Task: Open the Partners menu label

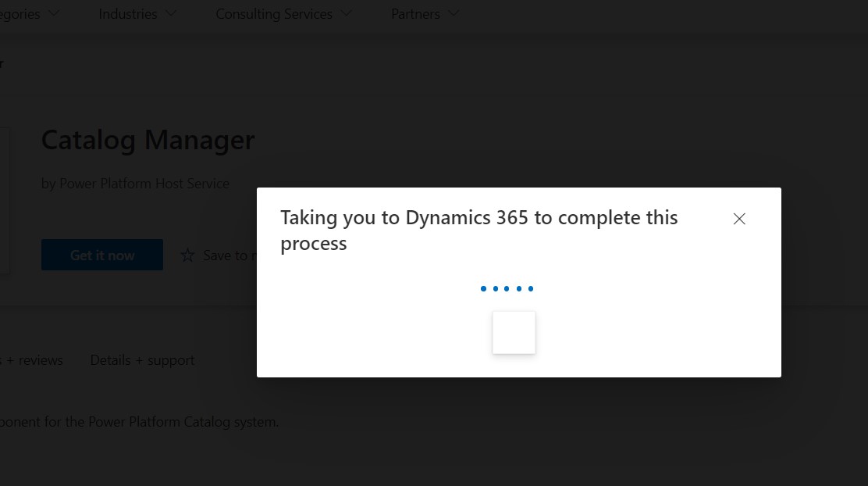Action: click(x=415, y=14)
